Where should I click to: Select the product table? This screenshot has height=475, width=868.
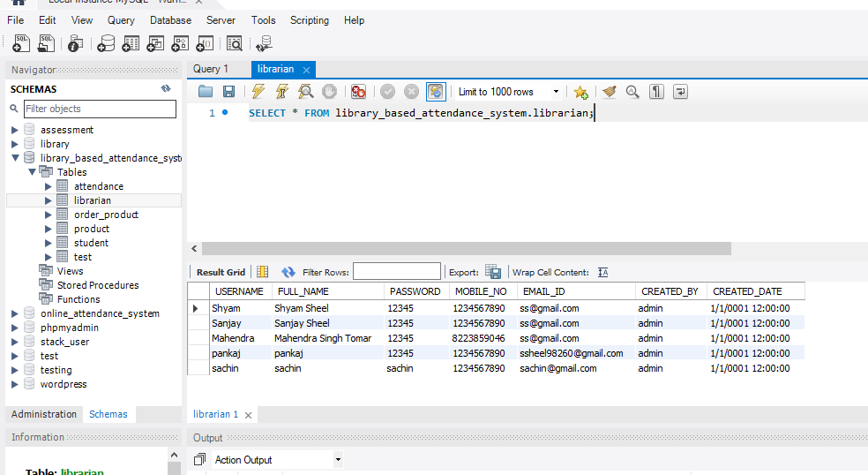[x=92, y=229]
